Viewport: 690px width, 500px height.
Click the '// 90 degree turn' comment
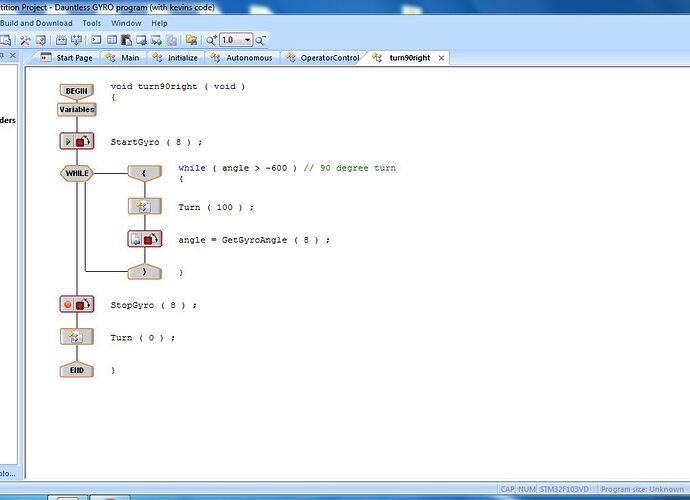(x=349, y=168)
